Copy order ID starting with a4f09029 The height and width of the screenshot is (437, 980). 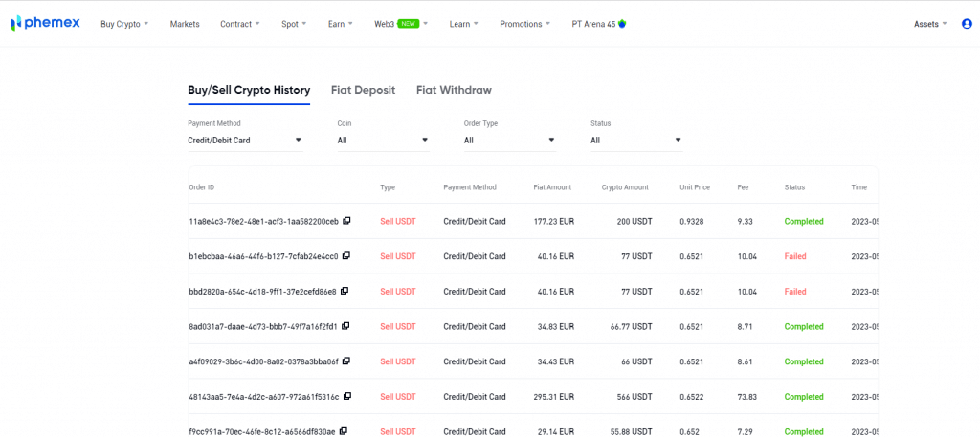pos(346,361)
